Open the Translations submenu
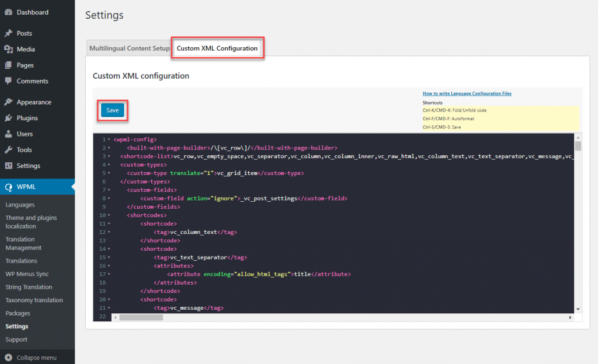The height and width of the screenshot is (364, 598). click(x=22, y=261)
